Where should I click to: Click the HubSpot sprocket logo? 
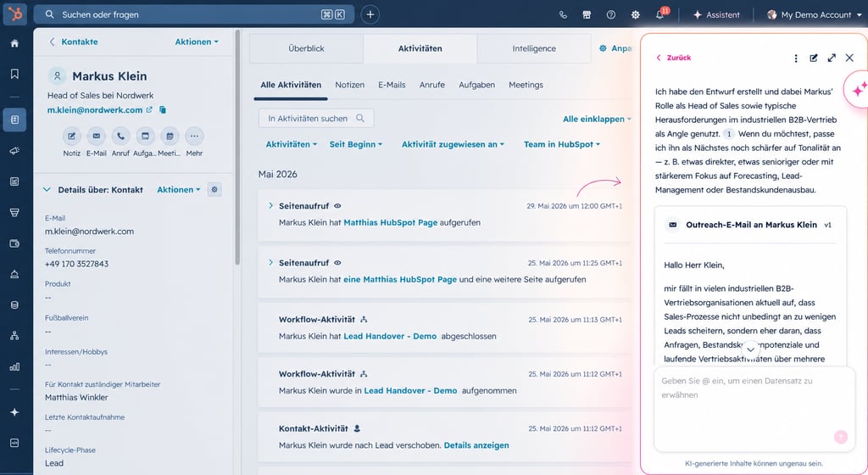click(x=15, y=14)
